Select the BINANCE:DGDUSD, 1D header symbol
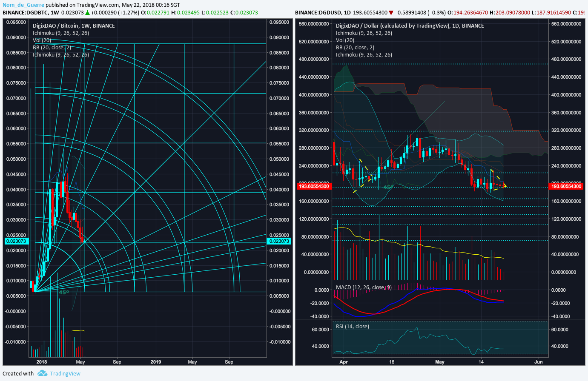The width and height of the screenshot is (588, 381). point(323,13)
